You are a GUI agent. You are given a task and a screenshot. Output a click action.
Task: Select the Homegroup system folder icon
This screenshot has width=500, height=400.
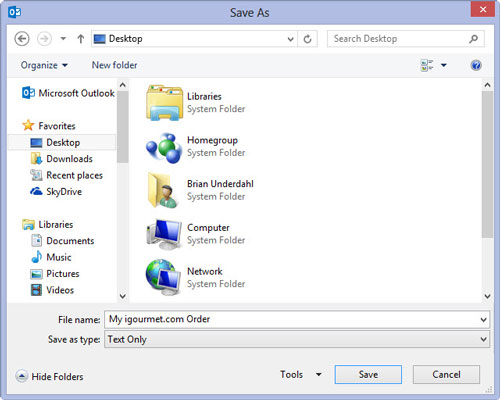point(164,148)
